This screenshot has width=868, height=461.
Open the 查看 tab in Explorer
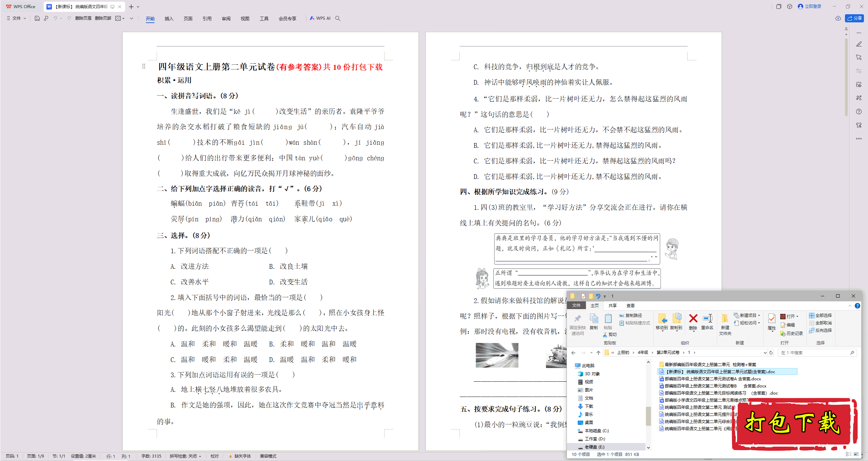(x=631, y=306)
